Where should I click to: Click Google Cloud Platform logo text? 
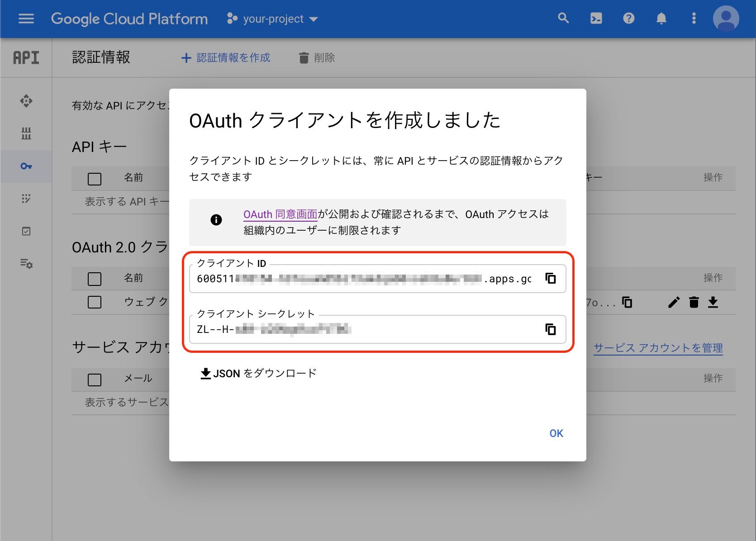(x=129, y=19)
